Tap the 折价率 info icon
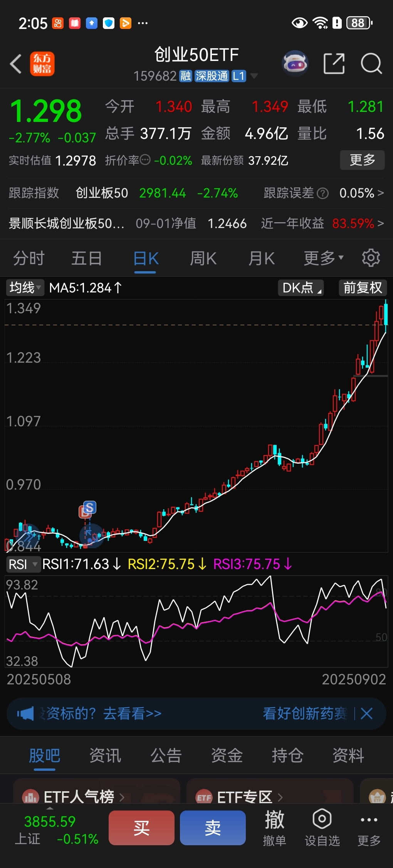This screenshot has width=393, height=868. (145, 160)
